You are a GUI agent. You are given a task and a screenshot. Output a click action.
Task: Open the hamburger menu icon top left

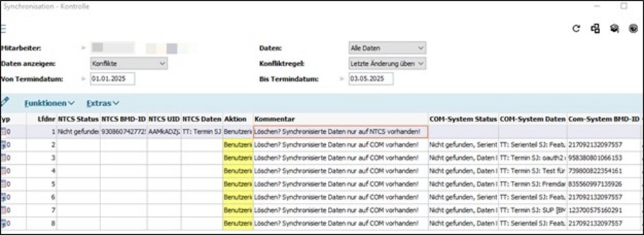(3, 28)
